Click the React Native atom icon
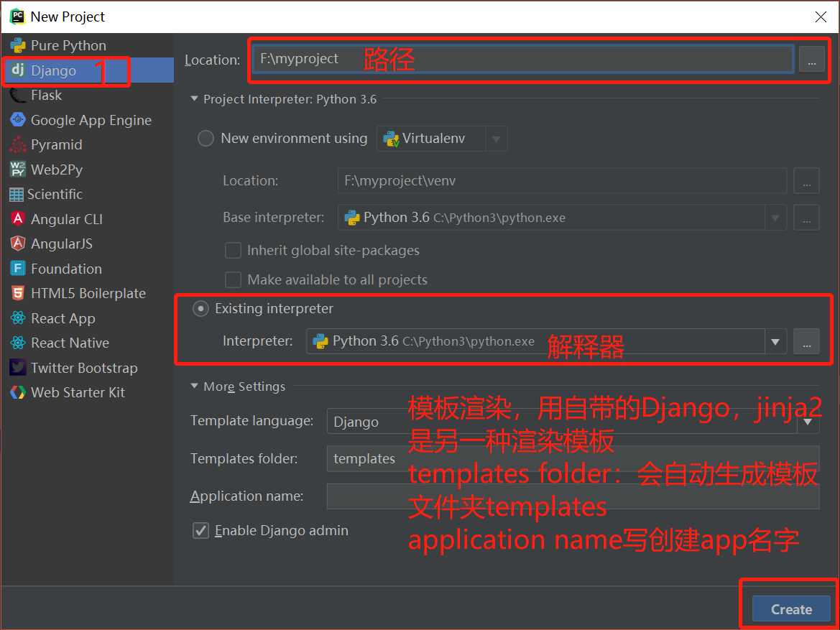Screen dimensions: 840x630 (x=18, y=343)
